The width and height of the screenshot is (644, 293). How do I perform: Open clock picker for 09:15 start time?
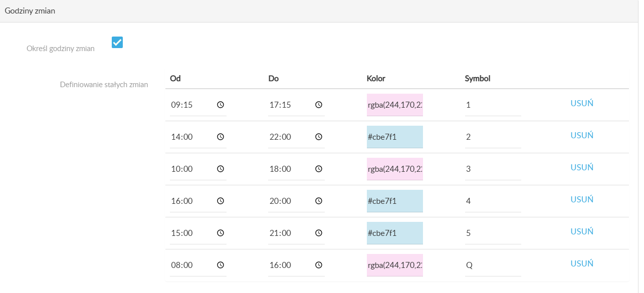(x=220, y=105)
